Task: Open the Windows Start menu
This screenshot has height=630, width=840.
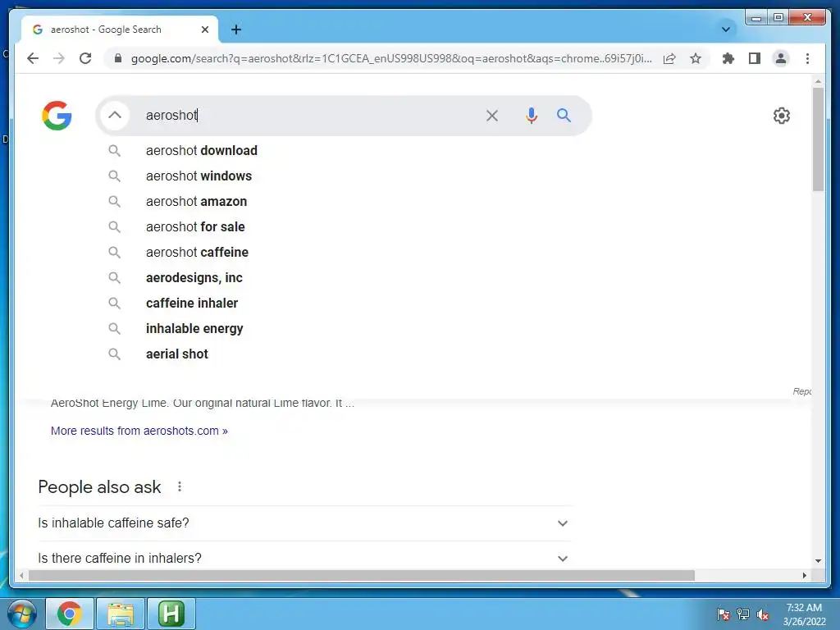Action: pos(21,614)
